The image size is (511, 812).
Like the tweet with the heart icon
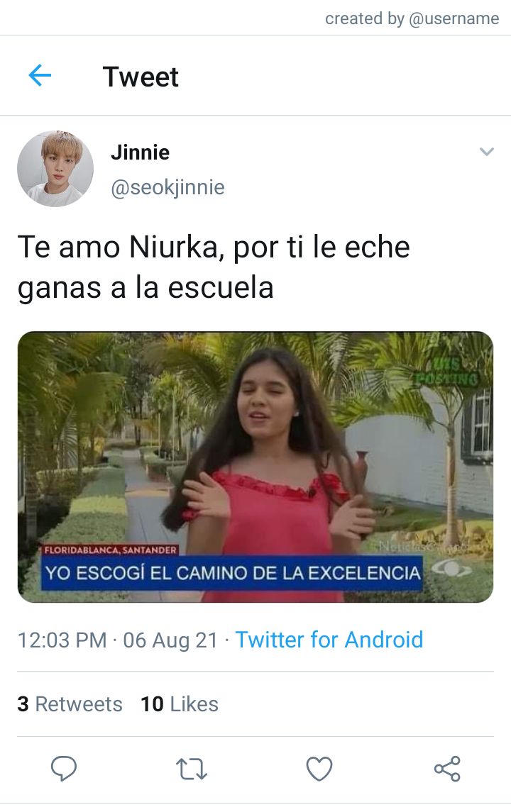[319, 769]
